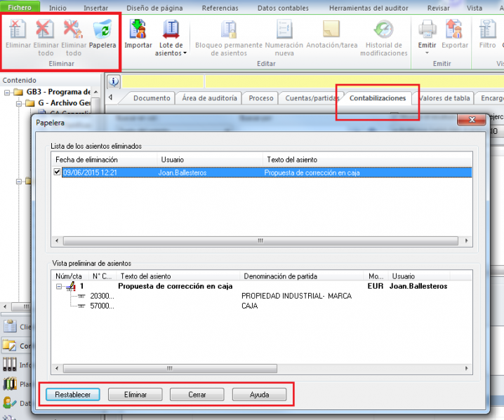This screenshot has width=504, height=420.
Task: Select the Contabilizaciones tab
Action: (x=378, y=98)
